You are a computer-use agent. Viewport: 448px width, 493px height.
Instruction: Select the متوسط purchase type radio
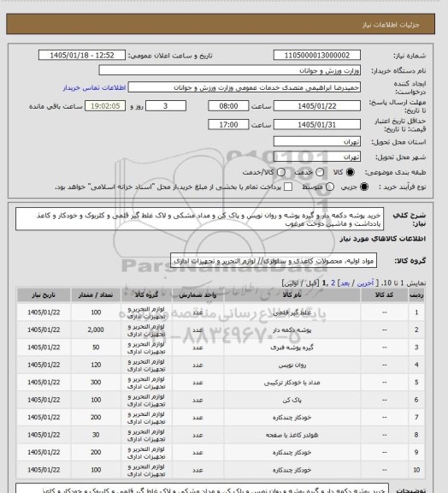click(x=330, y=187)
